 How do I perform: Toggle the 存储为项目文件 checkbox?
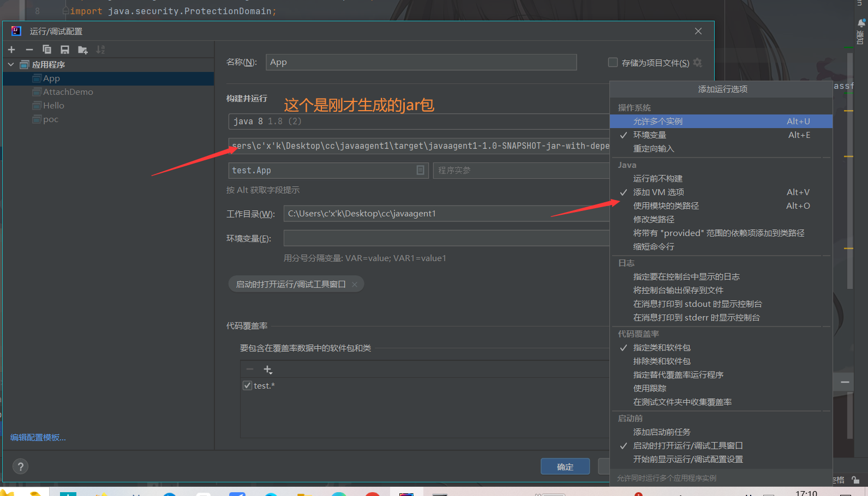(613, 62)
